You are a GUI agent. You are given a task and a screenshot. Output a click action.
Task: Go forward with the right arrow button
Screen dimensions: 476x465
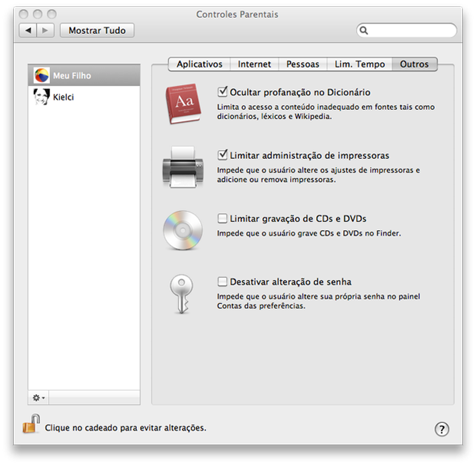tap(45, 30)
